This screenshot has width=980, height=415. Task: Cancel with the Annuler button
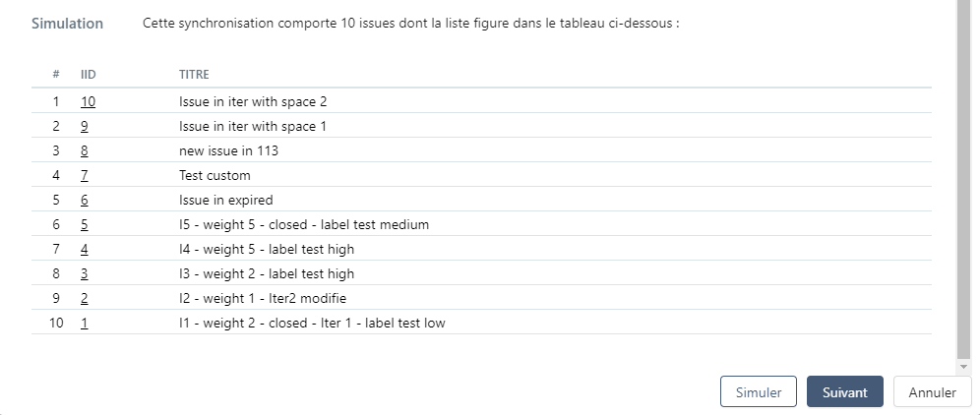click(931, 391)
